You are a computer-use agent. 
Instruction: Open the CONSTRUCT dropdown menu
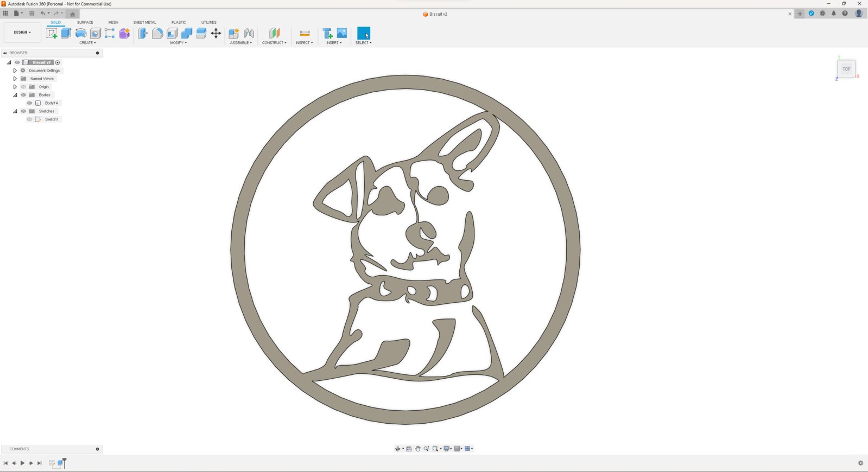274,43
